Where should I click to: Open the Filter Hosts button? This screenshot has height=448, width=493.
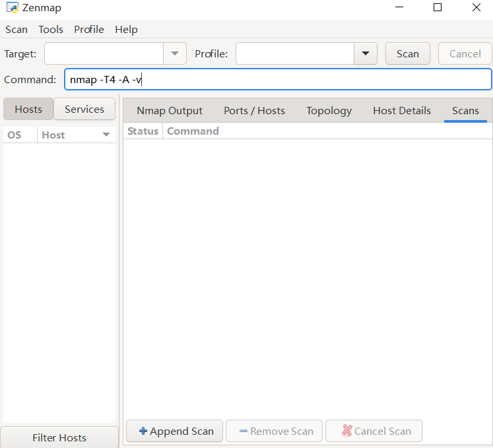(59, 437)
